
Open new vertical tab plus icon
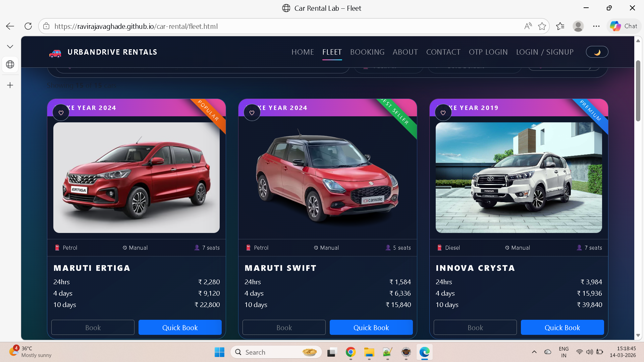(10, 85)
